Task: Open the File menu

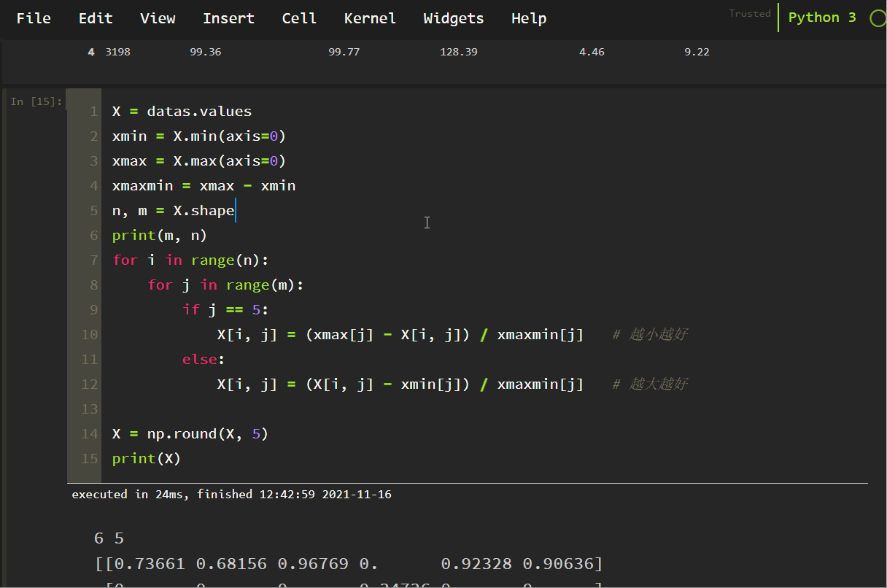Action: [34, 18]
